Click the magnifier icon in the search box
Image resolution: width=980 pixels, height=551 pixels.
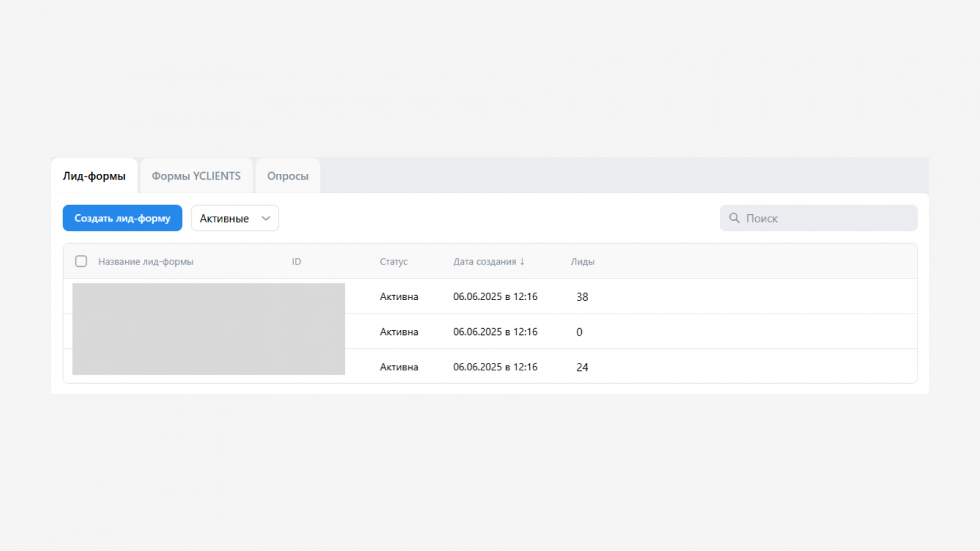pyautogui.click(x=734, y=218)
